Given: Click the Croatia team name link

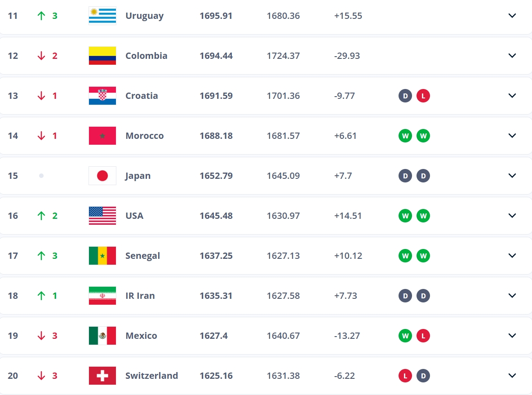Looking at the screenshot, I should 142,96.
